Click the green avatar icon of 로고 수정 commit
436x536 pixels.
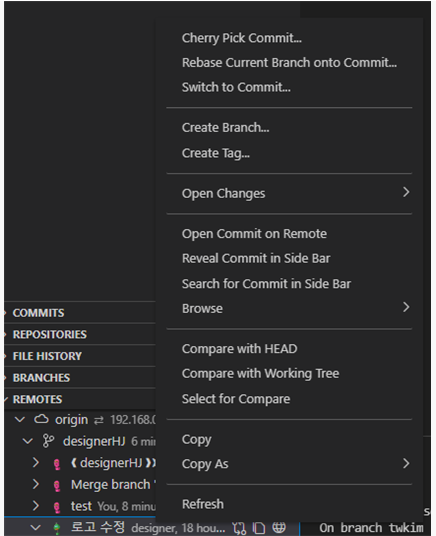[x=57, y=528]
